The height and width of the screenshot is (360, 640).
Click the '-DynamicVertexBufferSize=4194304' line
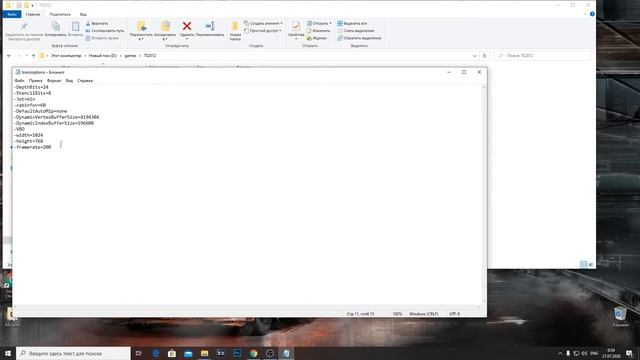point(56,117)
